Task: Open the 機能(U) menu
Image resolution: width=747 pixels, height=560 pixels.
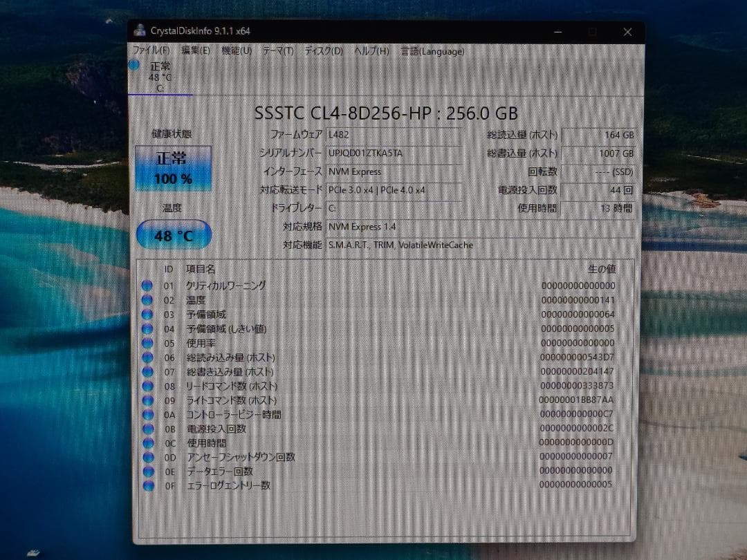Action: 237,50
